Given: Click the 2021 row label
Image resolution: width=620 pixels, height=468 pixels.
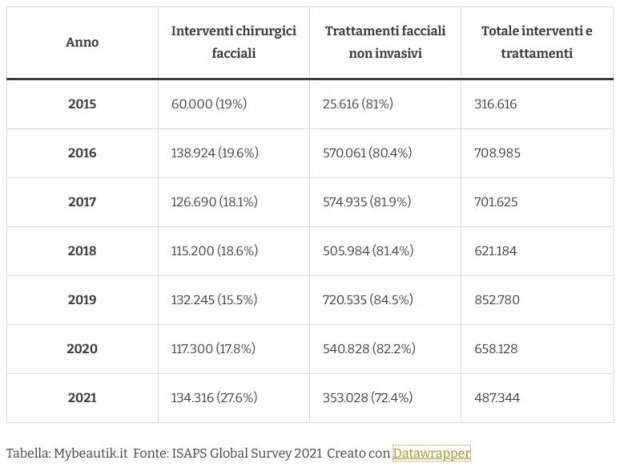Looking at the screenshot, I should click(82, 398).
